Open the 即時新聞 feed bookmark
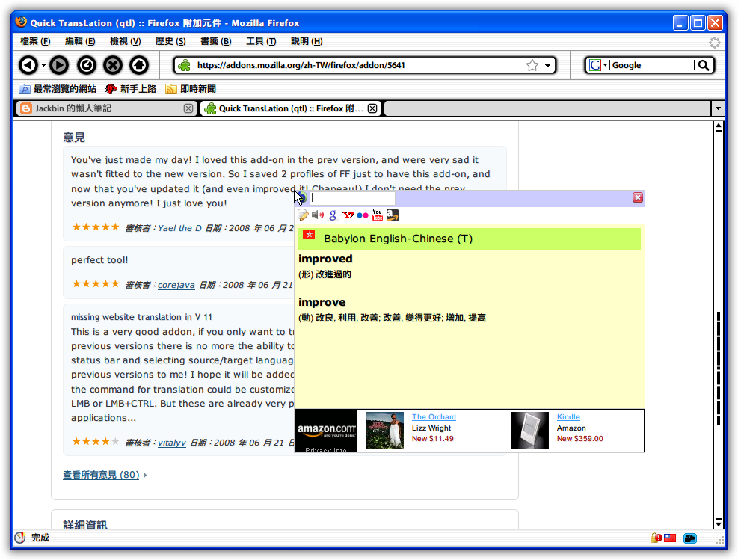 [191, 89]
